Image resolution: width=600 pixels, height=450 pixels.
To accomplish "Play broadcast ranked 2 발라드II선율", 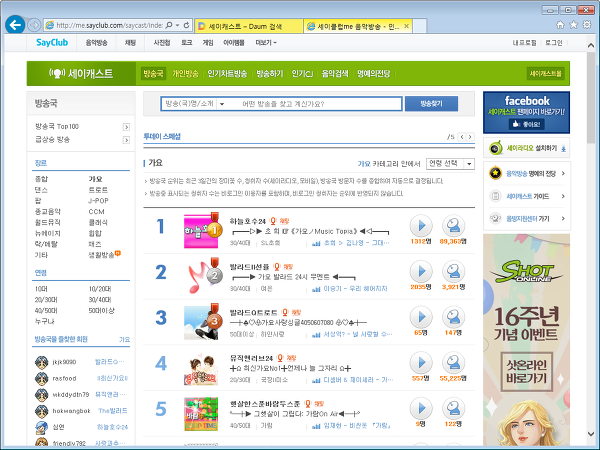I will [x=421, y=271].
